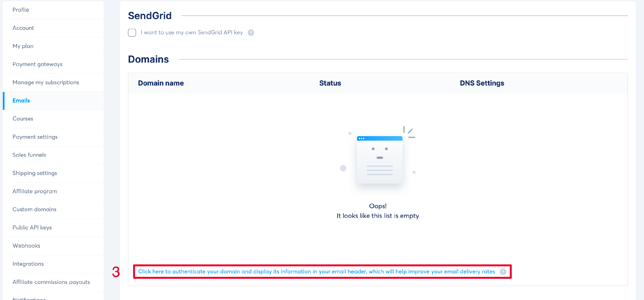Click the 'I want to use my own SendGrid API key' label
The height and width of the screenshot is (300, 644).
click(x=192, y=32)
